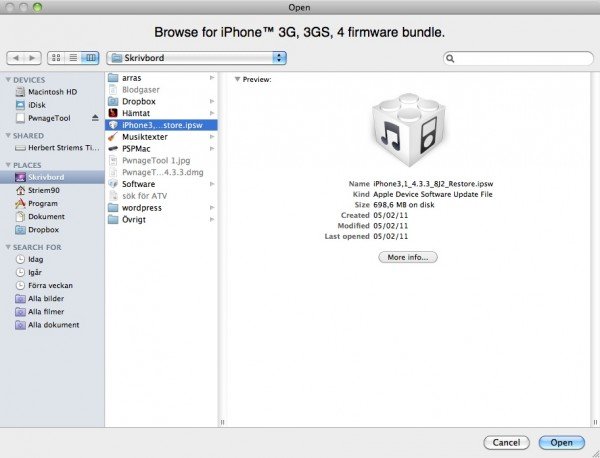Click the More info button
This screenshot has width=600, height=458.
(408, 257)
